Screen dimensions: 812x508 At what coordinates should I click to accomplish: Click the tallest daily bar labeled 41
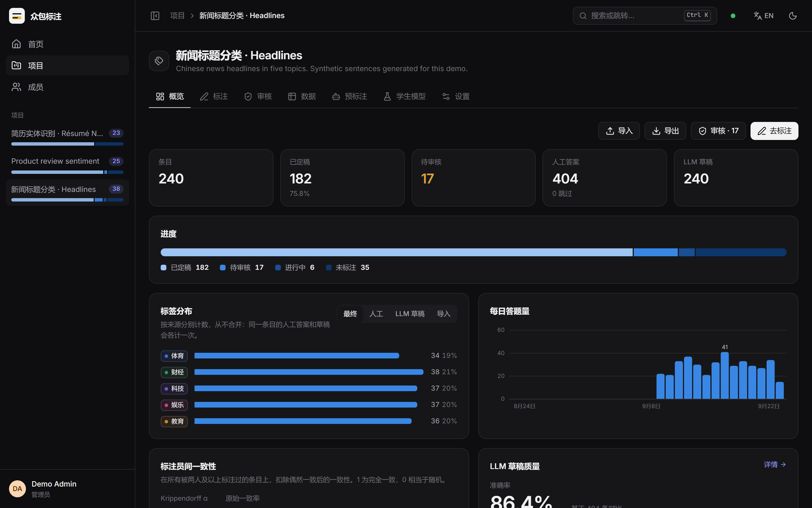pos(725,375)
